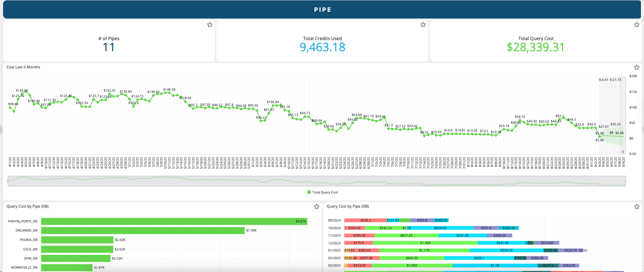Expand the right edge side panel handle
This screenshot has height=272, width=644.
coord(643,129)
